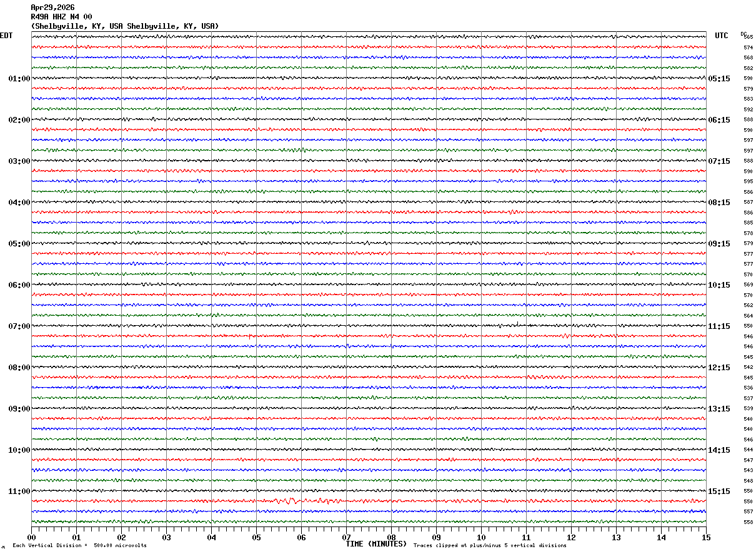Screen dimensions: 756x554
Task: Select the 05:00 EDT row label
Action: tap(19, 244)
